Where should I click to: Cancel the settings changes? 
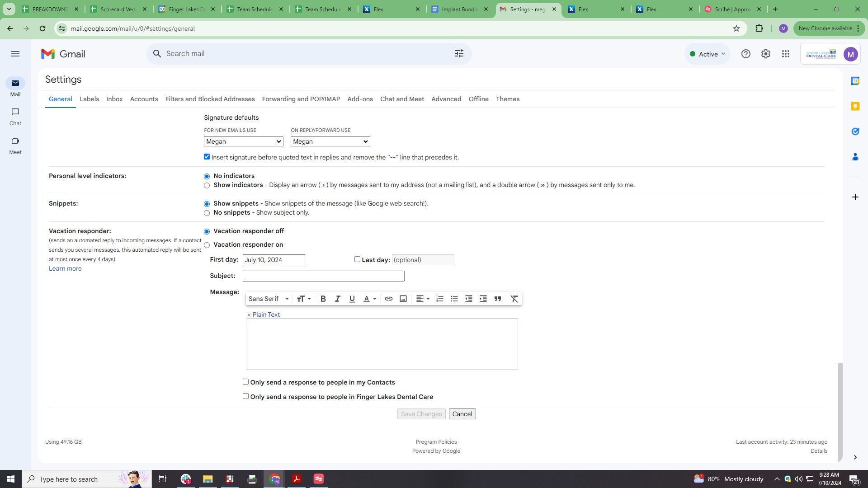click(462, 414)
